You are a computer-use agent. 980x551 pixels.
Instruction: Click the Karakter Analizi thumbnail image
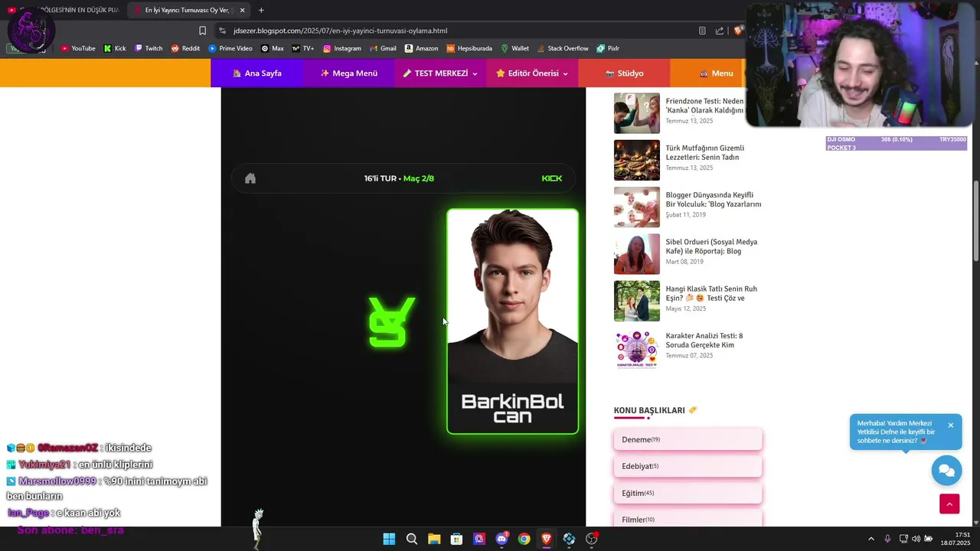pos(636,348)
